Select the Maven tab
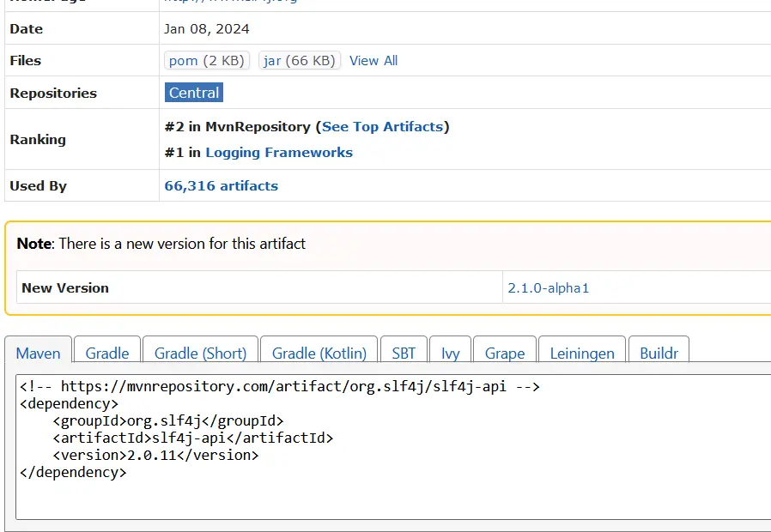This screenshot has width=771, height=532. tap(39, 353)
